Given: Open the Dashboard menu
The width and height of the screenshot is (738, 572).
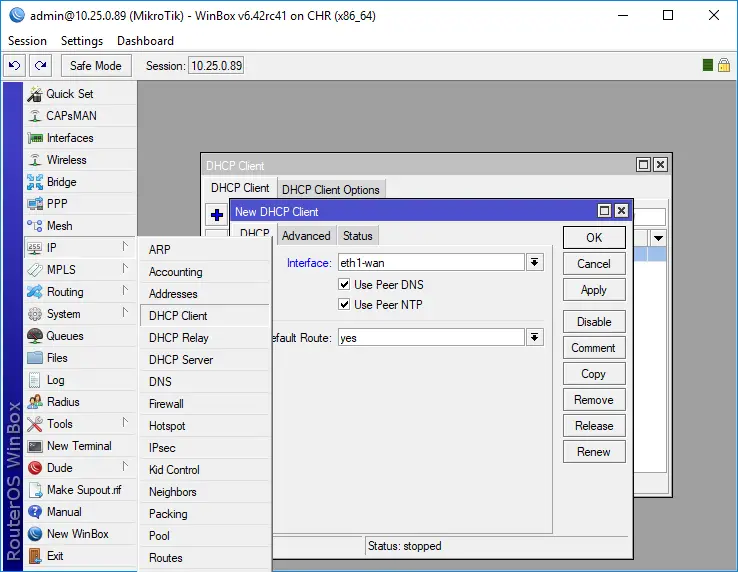Looking at the screenshot, I should (x=145, y=41).
